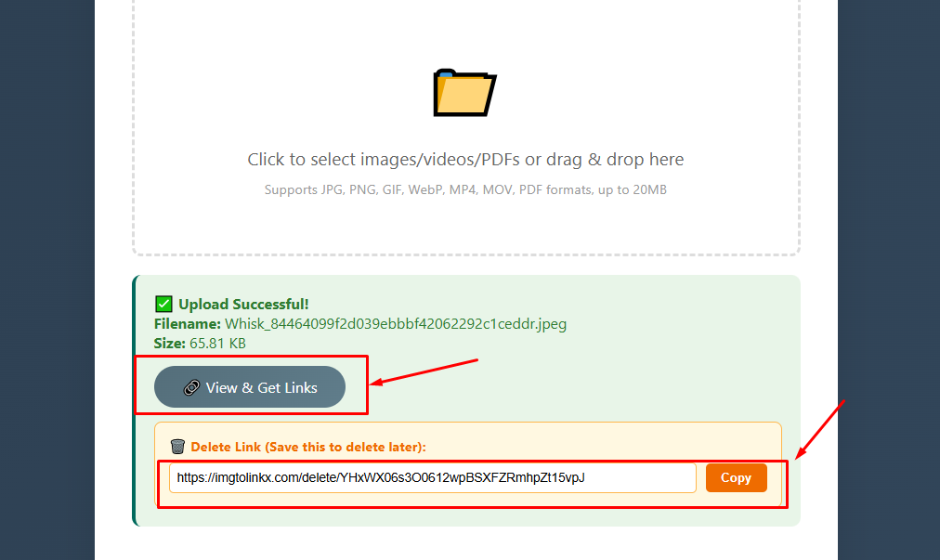
Task: Click the red arrow pointing at View button
Action: tap(424, 371)
